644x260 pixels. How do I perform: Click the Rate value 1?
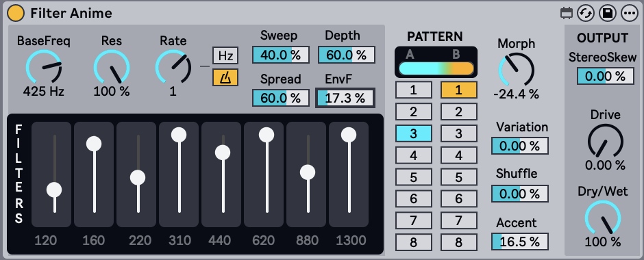coord(173,91)
